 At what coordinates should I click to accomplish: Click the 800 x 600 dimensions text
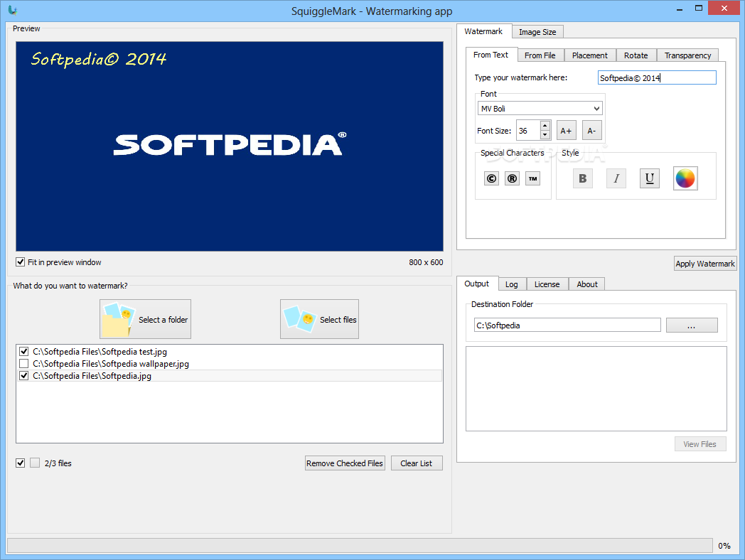tap(426, 262)
